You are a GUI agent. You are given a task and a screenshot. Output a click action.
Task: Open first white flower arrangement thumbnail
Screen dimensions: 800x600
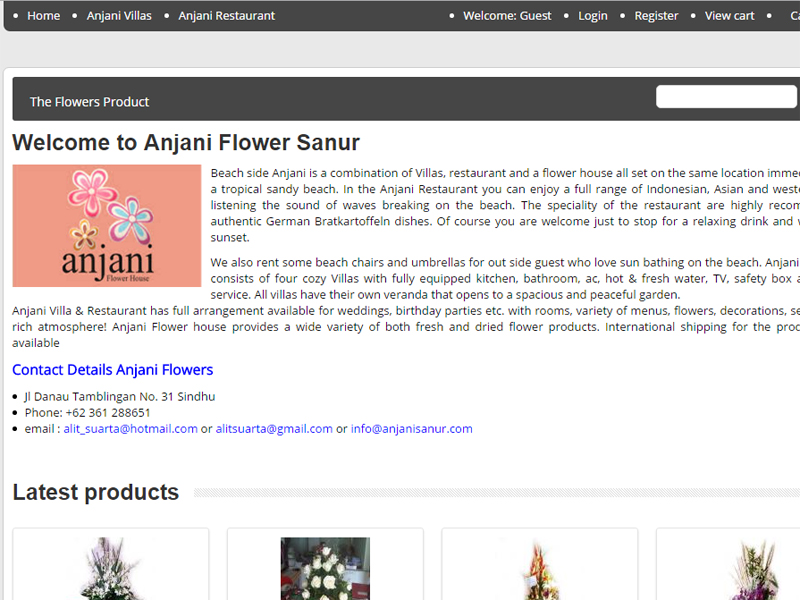click(110, 569)
